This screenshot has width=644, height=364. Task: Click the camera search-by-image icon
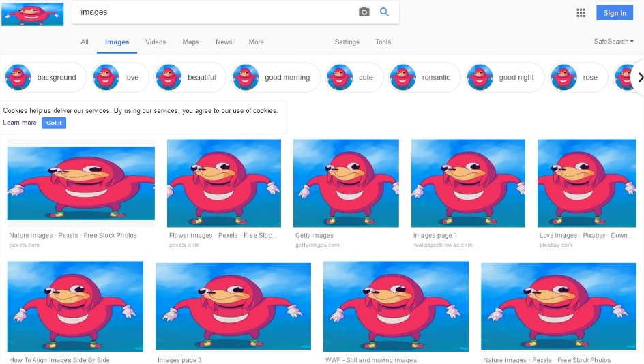[x=364, y=12]
